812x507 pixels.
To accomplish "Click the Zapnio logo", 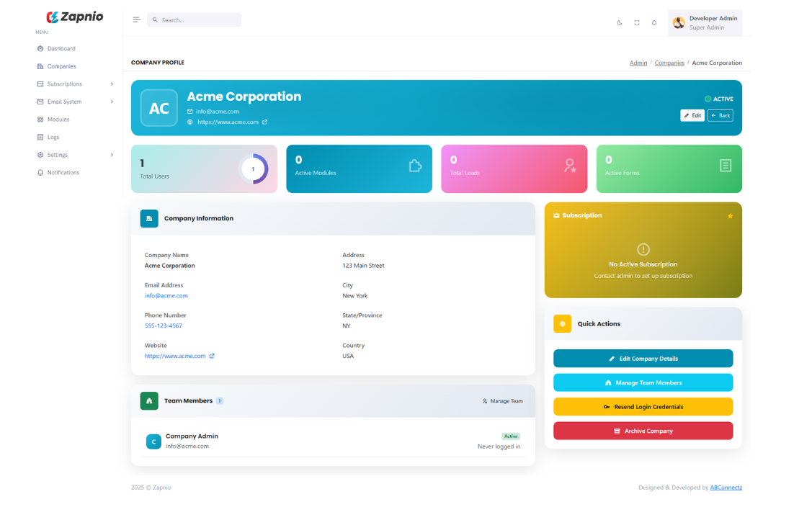I will point(74,17).
